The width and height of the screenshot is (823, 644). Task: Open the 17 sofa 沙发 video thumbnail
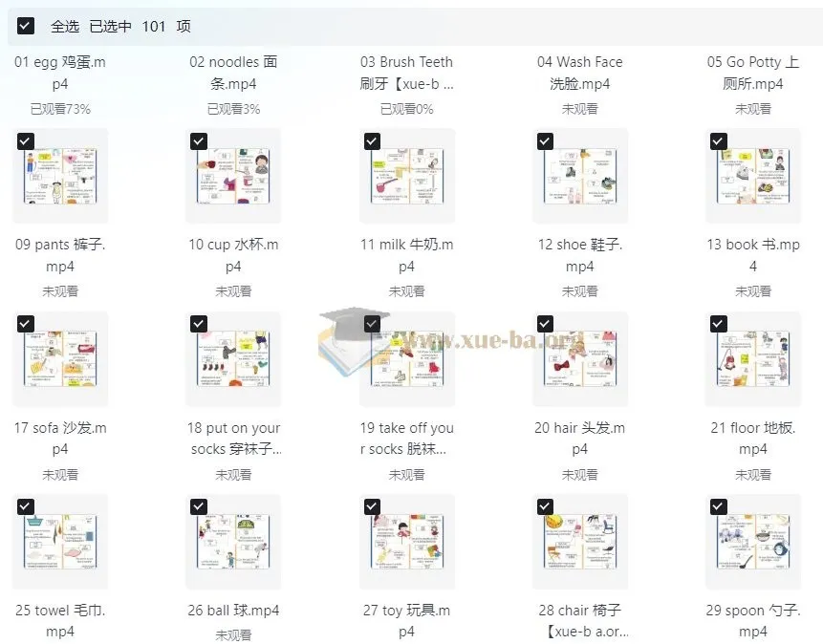tap(60, 359)
